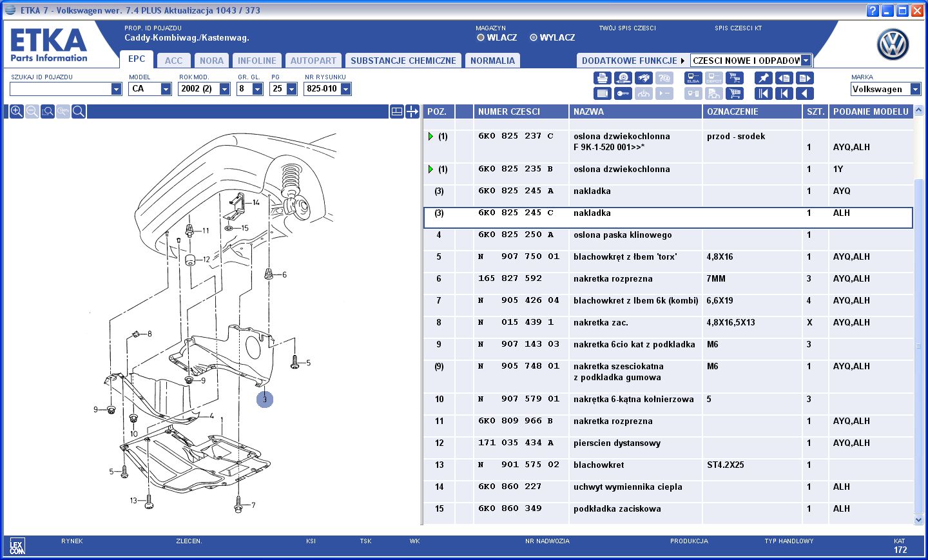Screen dimensions: 928x560
Task: Click highlighted callout 3 on the illustration
Action: click(x=265, y=400)
